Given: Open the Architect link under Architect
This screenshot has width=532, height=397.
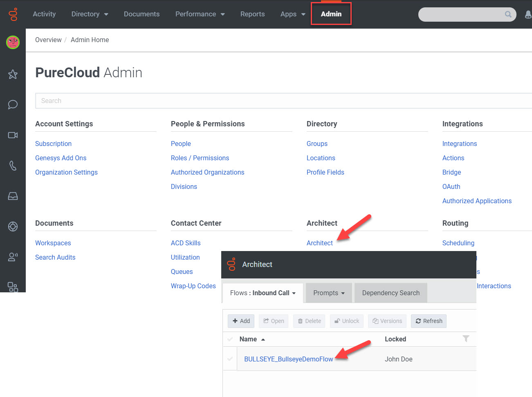Looking at the screenshot, I should tap(320, 243).
